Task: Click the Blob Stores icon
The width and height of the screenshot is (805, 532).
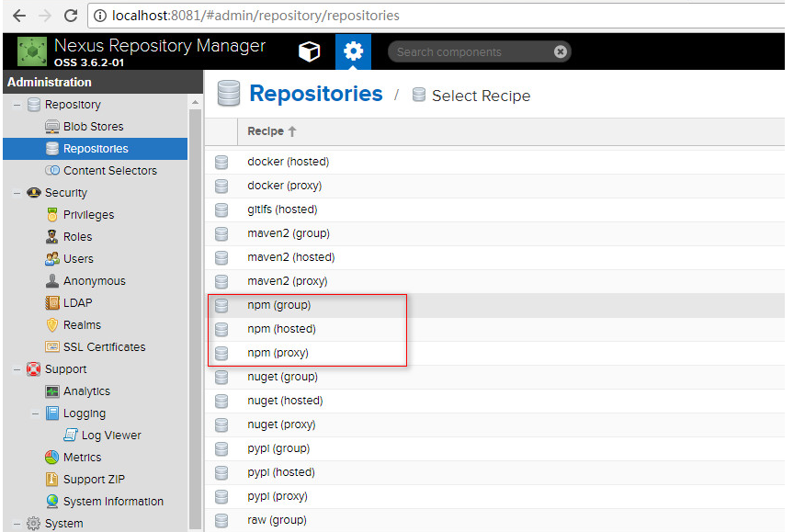Action: (51, 126)
